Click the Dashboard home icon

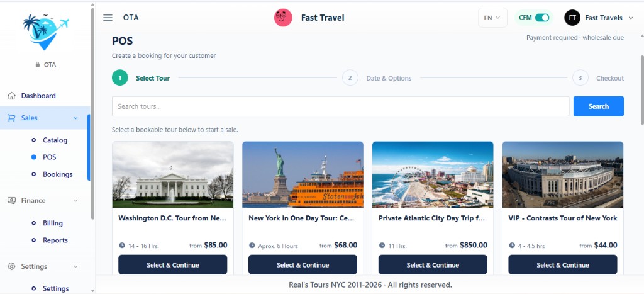[x=11, y=96]
